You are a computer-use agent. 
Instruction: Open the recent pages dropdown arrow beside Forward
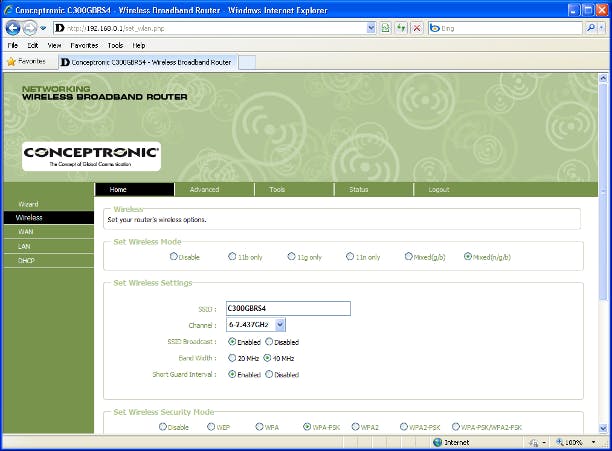(x=43, y=28)
